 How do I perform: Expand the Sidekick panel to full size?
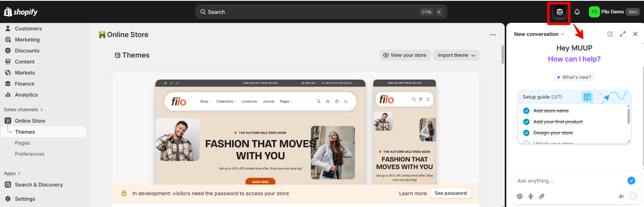point(623,34)
